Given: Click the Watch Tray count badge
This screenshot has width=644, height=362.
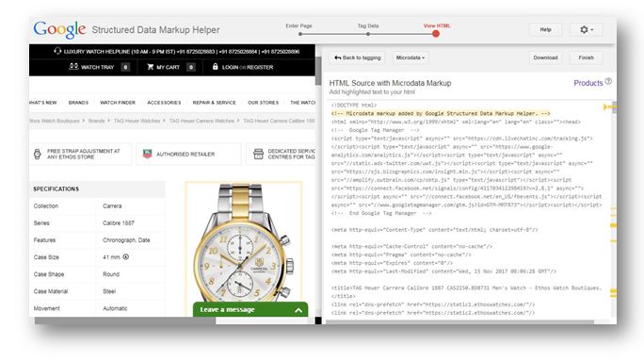Looking at the screenshot, I should [125, 67].
